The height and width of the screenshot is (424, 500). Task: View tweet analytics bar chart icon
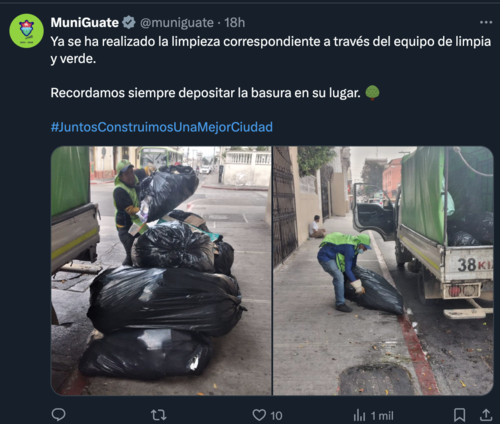(359, 416)
